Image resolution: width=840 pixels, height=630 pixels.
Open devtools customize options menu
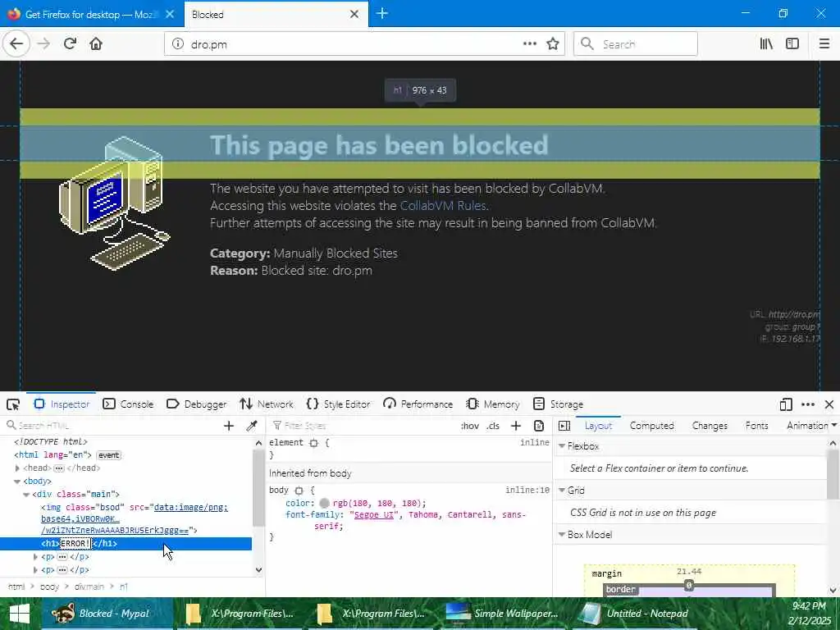[x=808, y=404]
